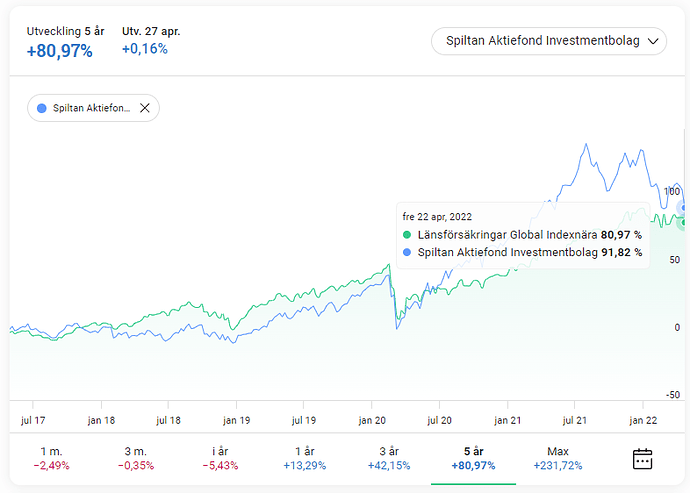Click green Länsförsäkringar dot in tooltip
Image resolution: width=690 pixels, height=493 pixels.
[408, 235]
